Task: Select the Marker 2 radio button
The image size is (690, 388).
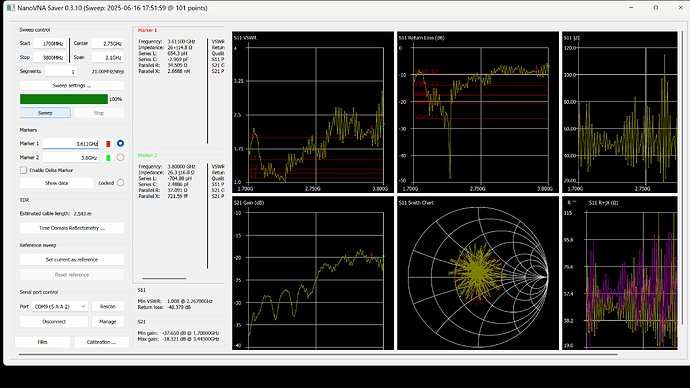Action: tap(120, 157)
